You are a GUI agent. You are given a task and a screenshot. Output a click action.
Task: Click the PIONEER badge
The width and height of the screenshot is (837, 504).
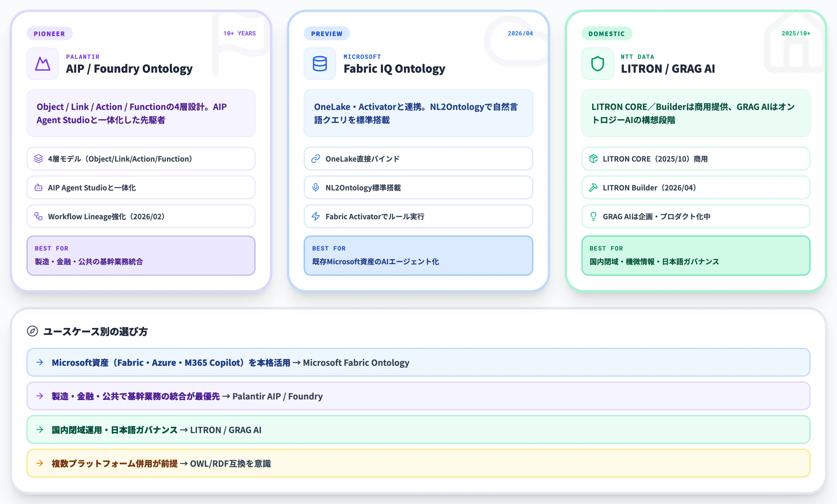pos(49,34)
